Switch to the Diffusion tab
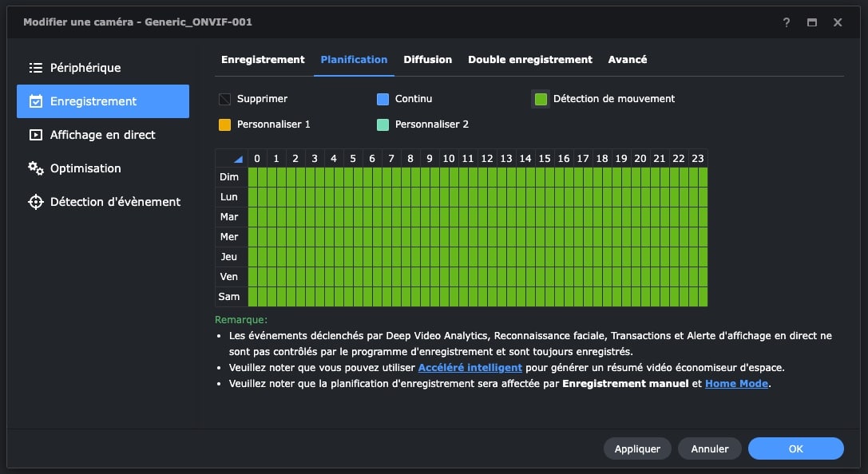 (x=427, y=60)
